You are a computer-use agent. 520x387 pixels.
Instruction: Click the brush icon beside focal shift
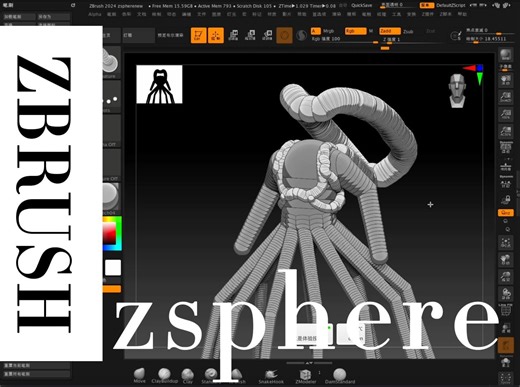[456, 35]
